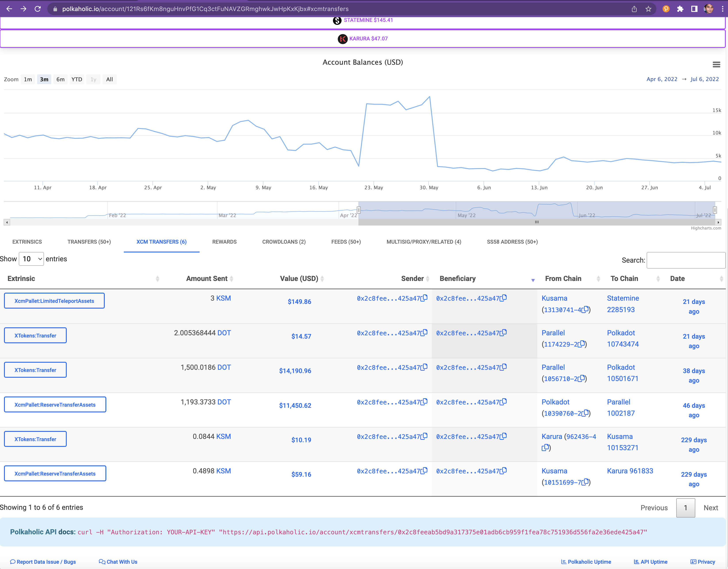Image resolution: width=728 pixels, height=569 pixels.
Task: Open the Karura $47.07 balance link
Action: pyautogui.click(x=368, y=39)
